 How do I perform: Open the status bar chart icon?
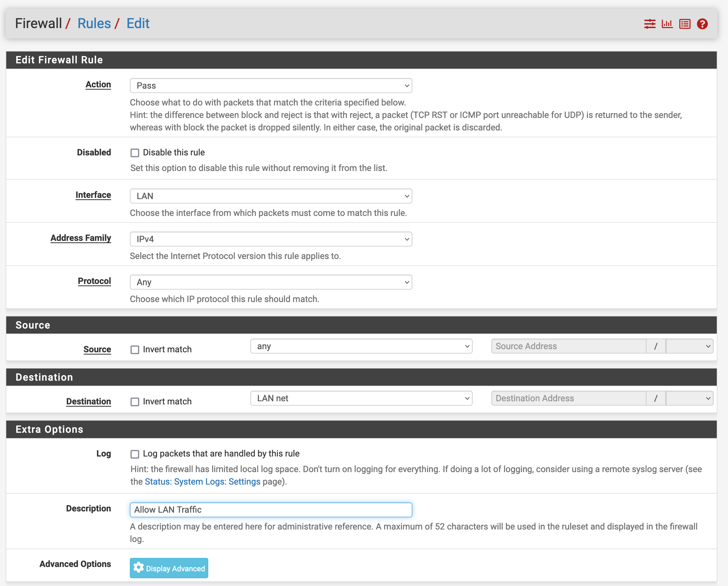click(667, 24)
